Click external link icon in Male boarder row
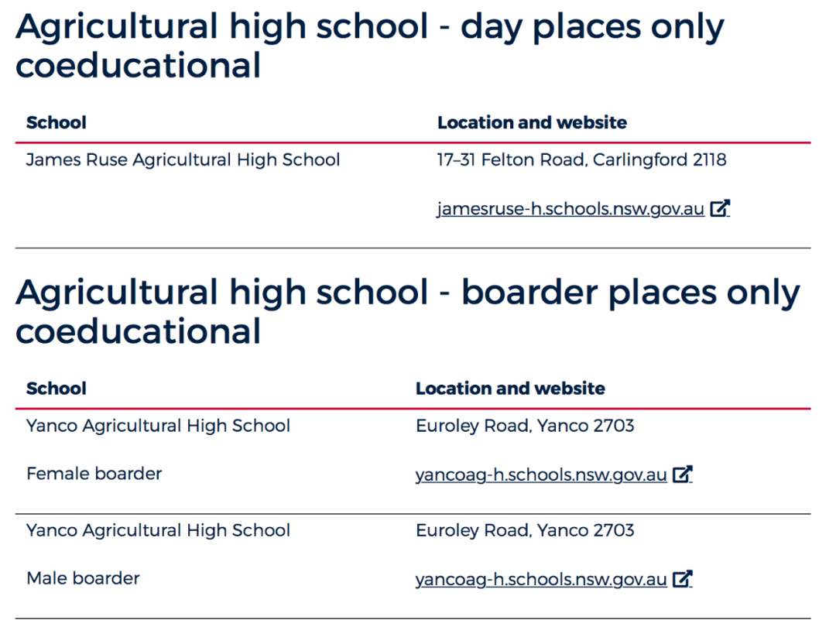The height and width of the screenshot is (644, 836). click(x=683, y=578)
